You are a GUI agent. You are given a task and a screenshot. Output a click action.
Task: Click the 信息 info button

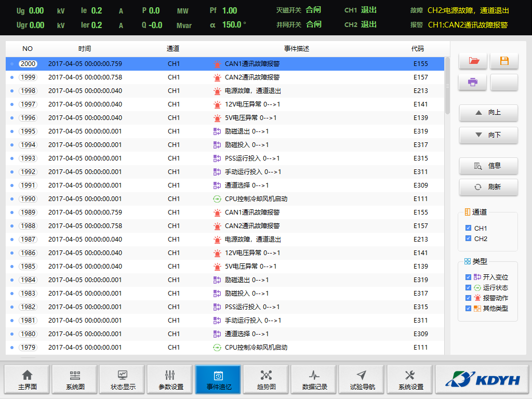pyautogui.click(x=488, y=166)
